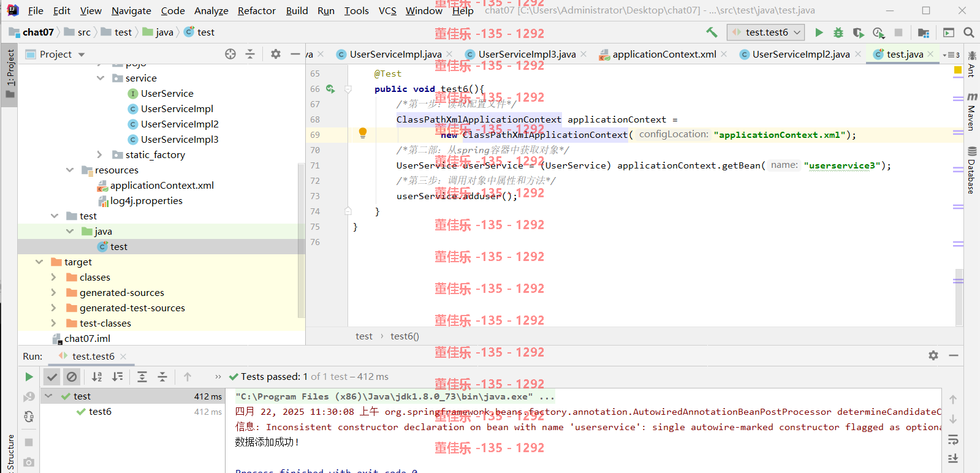Click the Search Everywhere magnifier
The width and height of the screenshot is (980, 473).
(969, 32)
